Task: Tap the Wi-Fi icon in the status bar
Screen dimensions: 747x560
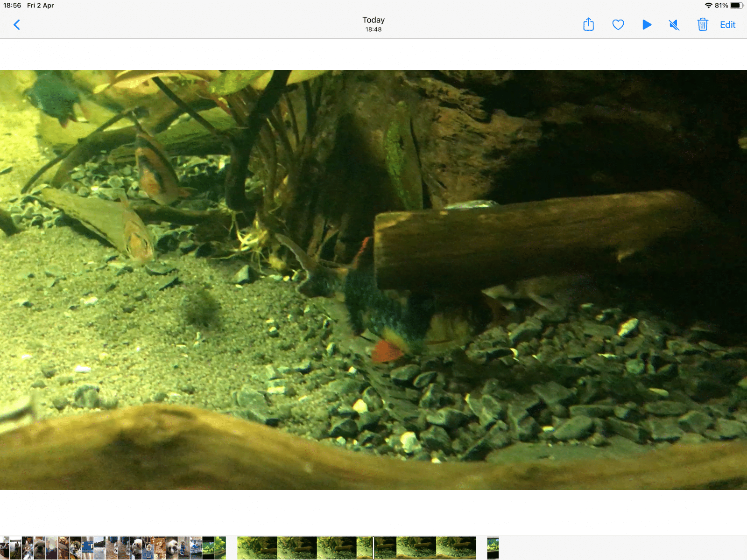Action: 708,6
